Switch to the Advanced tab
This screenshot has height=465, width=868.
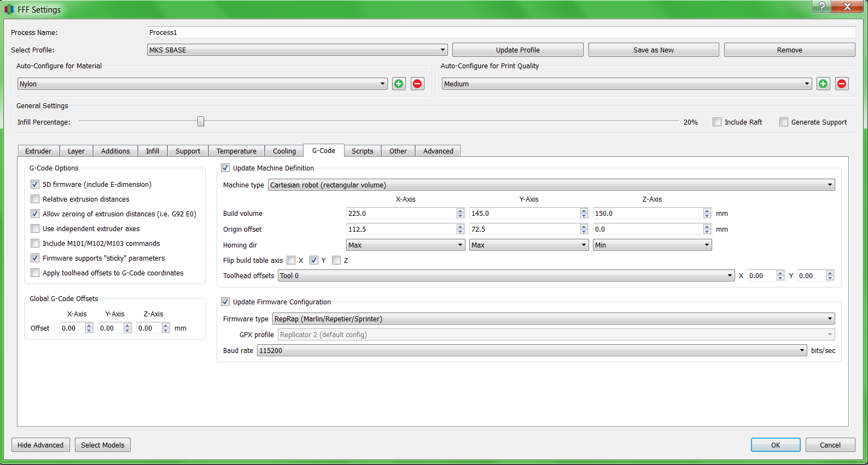click(x=438, y=151)
